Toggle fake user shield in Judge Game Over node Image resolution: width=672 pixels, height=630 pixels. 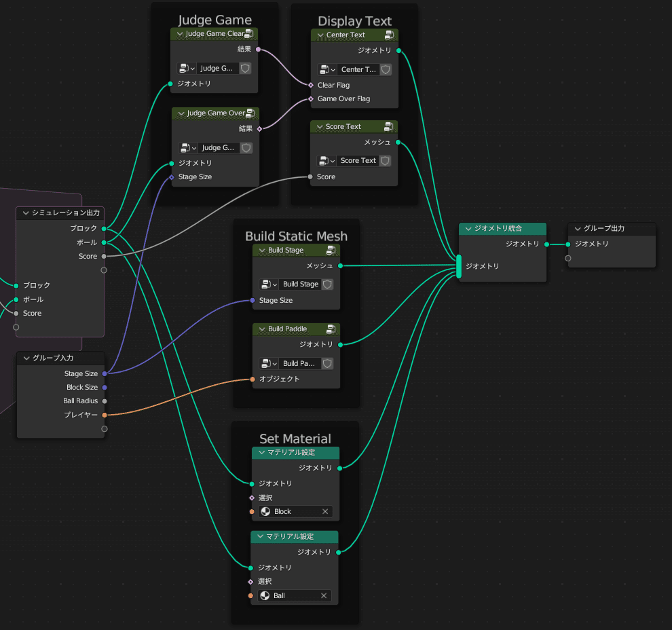coord(246,148)
